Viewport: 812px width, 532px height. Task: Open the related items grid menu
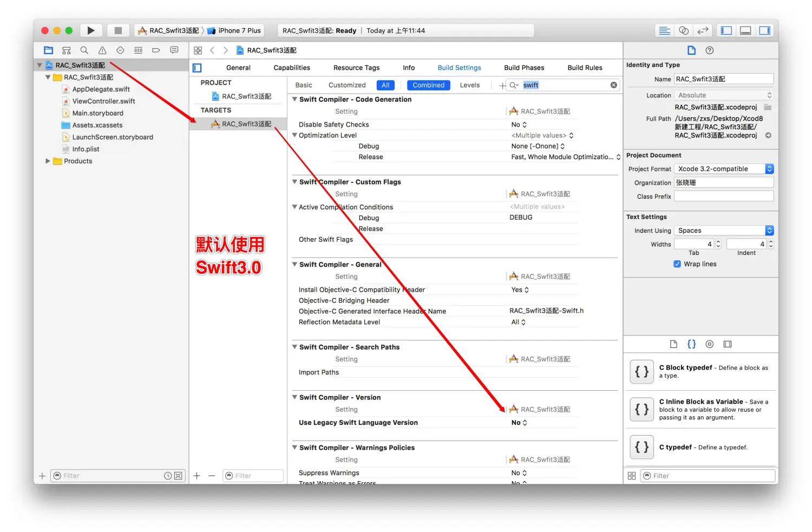click(x=198, y=50)
